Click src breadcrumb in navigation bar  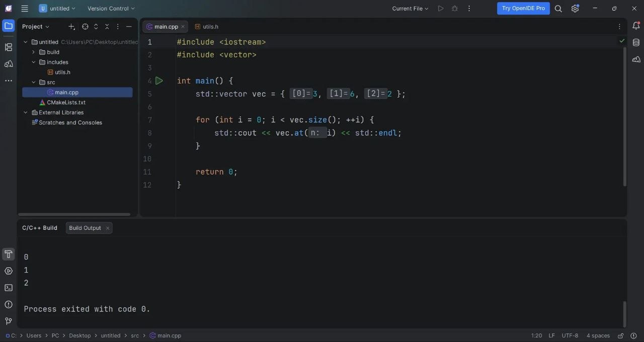coord(135,335)
